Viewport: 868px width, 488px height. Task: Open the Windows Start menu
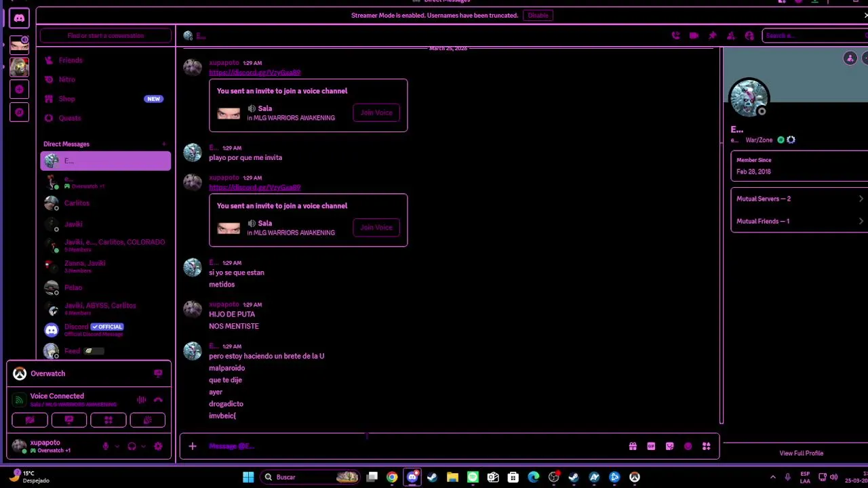point(248,477)
